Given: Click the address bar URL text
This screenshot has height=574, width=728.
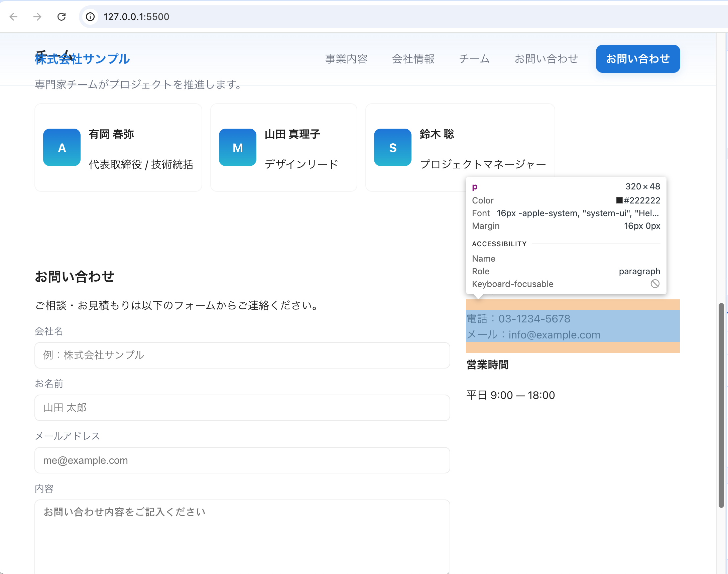Looking at the screenshot, I should [x=136, y=16].
